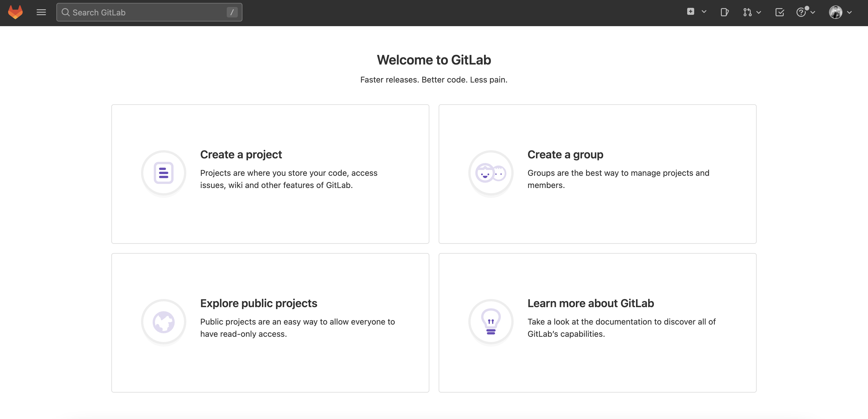The width and height of the screenshot is (868, 419).
Task: Open the To-Do List checkmark icon
Action: (x=779, y=12)
